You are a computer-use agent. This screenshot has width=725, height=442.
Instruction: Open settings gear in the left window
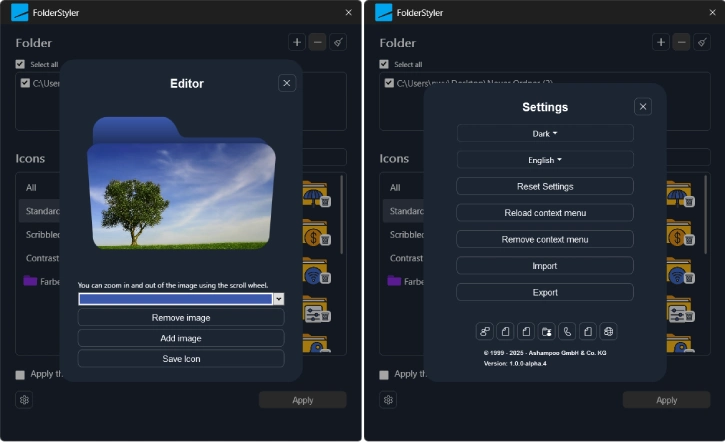point(24,399)
